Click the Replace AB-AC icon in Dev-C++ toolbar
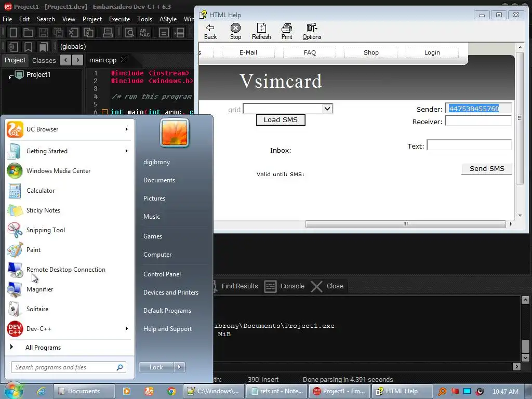 coord(144,33)
